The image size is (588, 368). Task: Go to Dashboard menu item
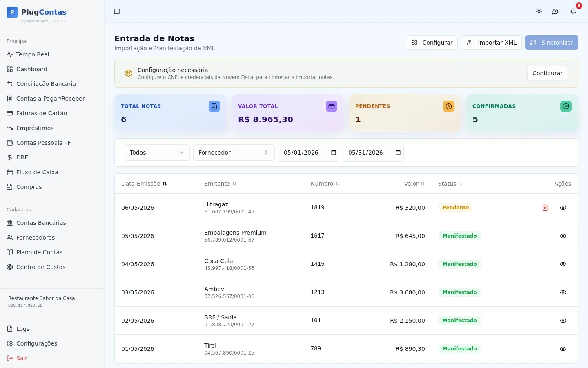tap(52, 69)
